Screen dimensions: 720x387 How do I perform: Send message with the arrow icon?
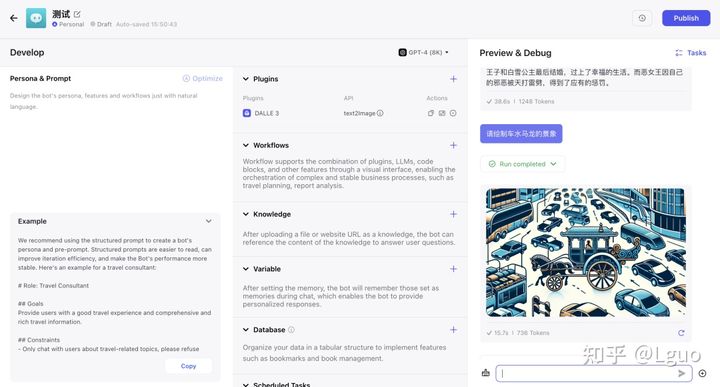click(x=682, y=373)
